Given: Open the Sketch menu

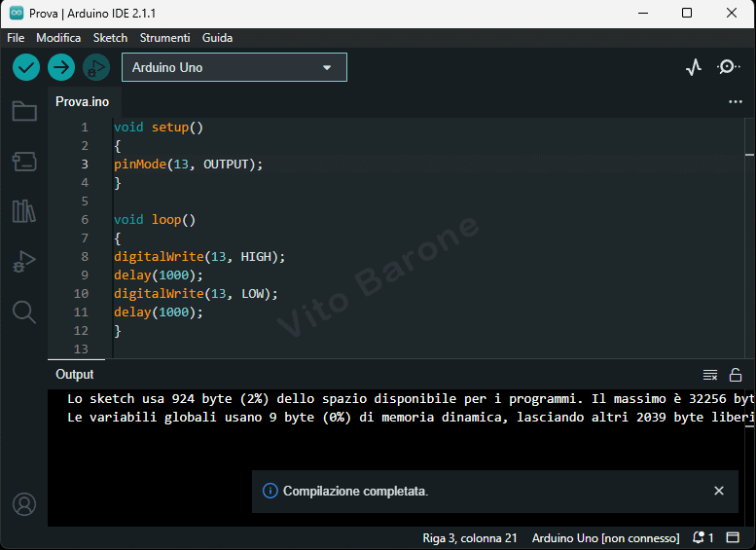Looking at the screenshot, I should click(x=110, y=38).
